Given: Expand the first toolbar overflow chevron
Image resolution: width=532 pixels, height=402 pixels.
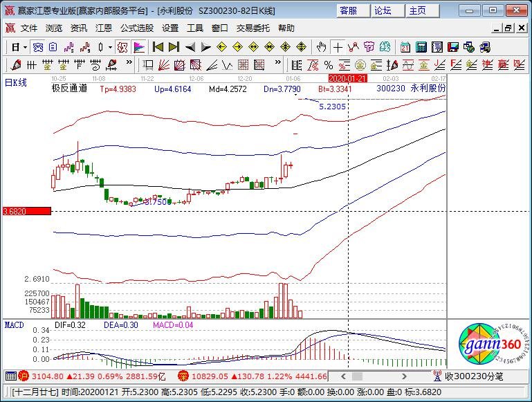Looking at the screenshot, I should pos(129,62).
